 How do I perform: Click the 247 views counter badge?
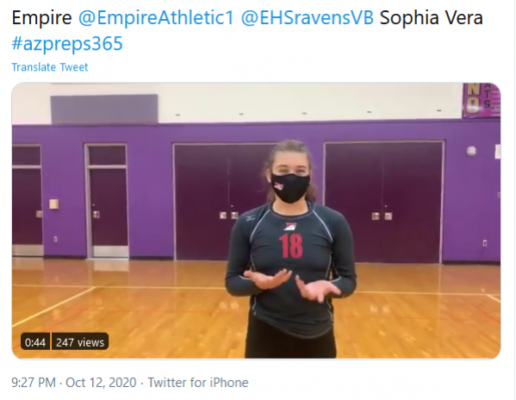point(80,342)
